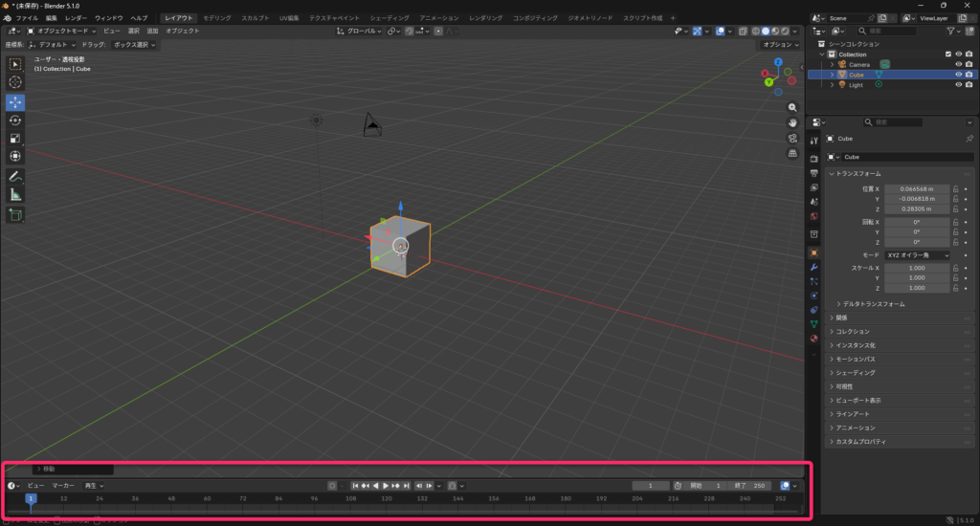Hide the Cube object using its eye icon
The image size is (980, 526).
point(958,75)
